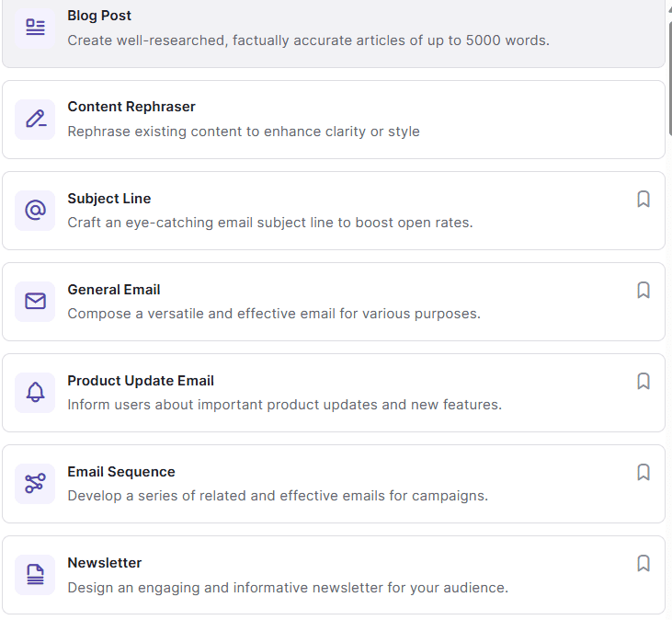The width and height of the screenshot is (672, 620).
Task: Click the Content Rephraser title text
Action: tap(131, 107)
